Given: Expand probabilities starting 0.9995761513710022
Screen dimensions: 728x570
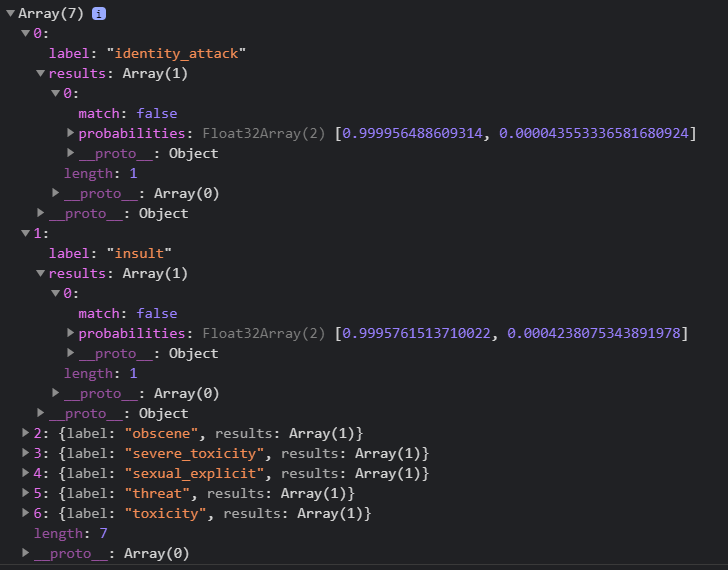Looking at the screenshot, I should pyautogui.click(x=71, y=333).
